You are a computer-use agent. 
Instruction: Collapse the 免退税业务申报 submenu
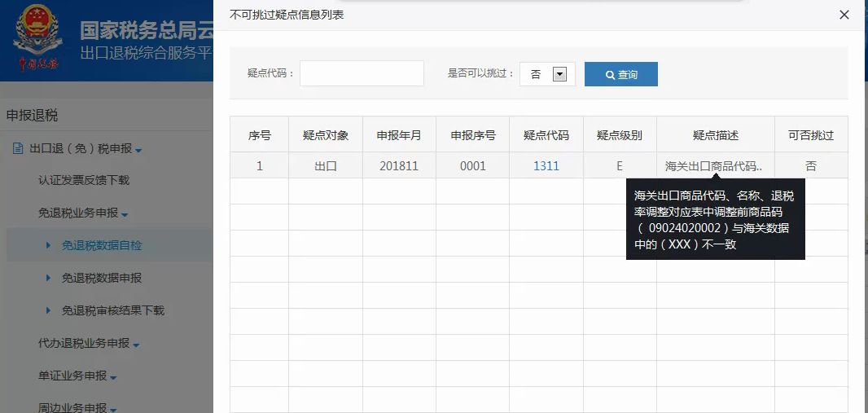point(83,213)
